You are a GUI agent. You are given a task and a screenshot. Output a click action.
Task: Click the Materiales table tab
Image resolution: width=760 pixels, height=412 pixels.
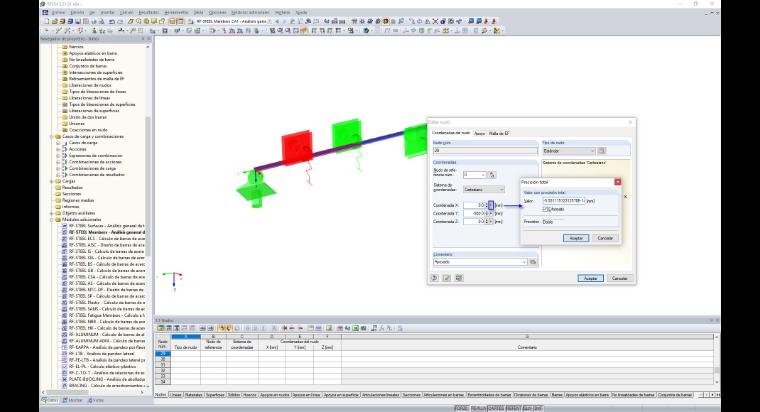193,395
